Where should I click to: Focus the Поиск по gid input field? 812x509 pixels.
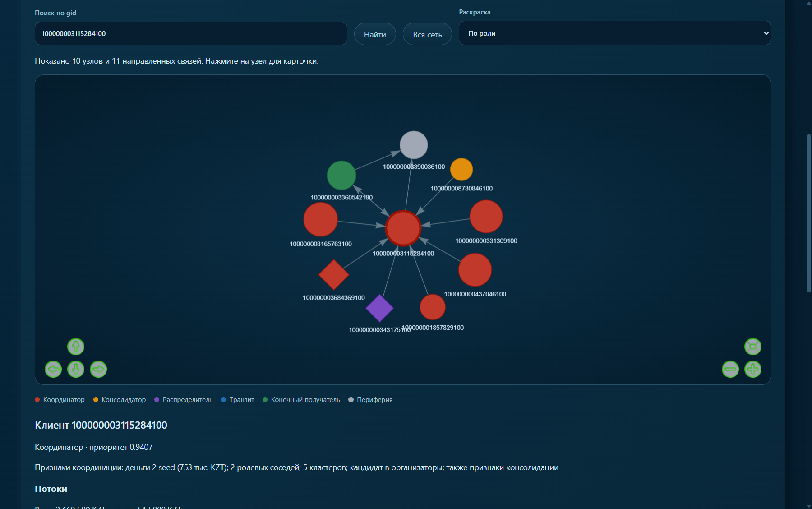tap(191, 33)
